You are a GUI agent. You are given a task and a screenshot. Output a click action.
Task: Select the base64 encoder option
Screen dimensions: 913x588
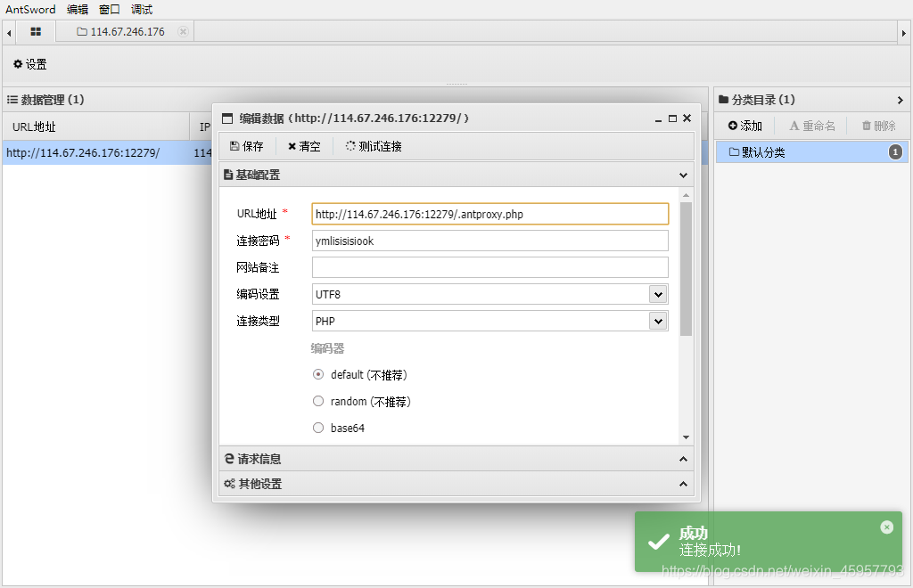318,428
